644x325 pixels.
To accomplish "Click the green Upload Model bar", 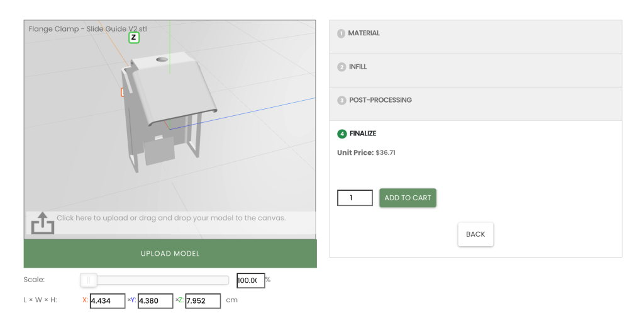I will click(x=170, y=253).
